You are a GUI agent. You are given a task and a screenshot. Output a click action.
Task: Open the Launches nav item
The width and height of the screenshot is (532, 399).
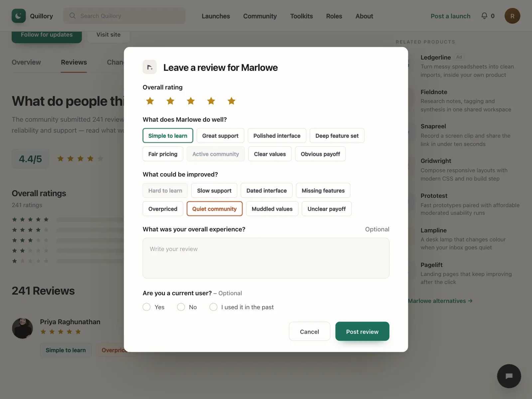(x=216, y=16)
